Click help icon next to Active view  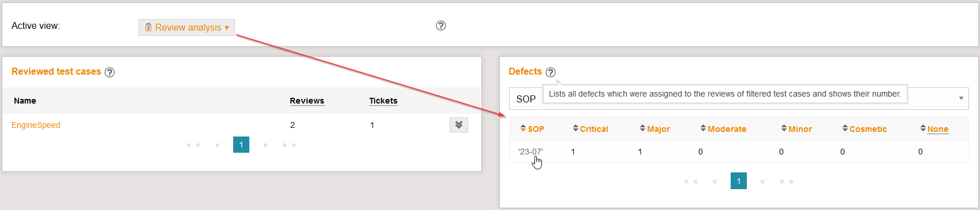pyautogui.click(x=441, y=25)
